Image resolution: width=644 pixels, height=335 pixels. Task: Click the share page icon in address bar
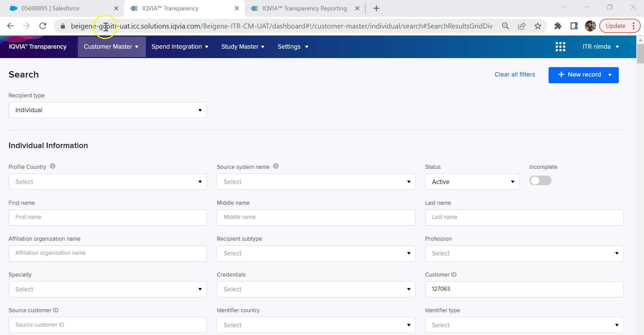(x=522, y=26)
